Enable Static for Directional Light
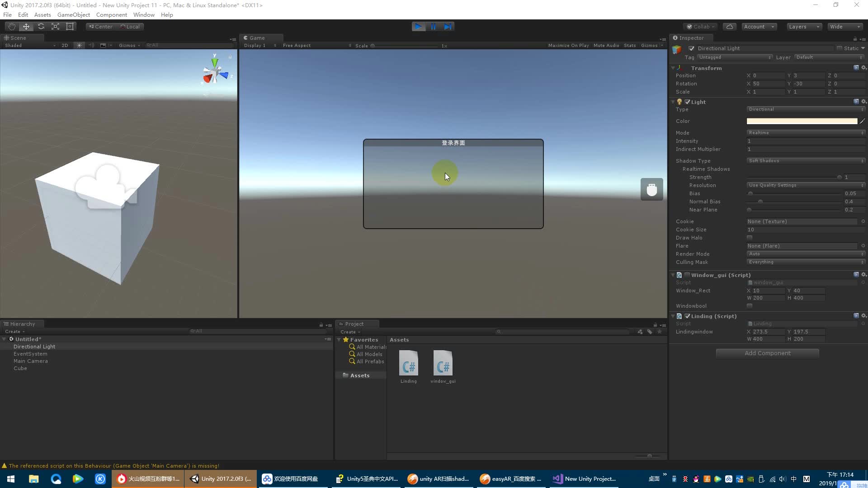868x488 pixels. pos(840,48)
